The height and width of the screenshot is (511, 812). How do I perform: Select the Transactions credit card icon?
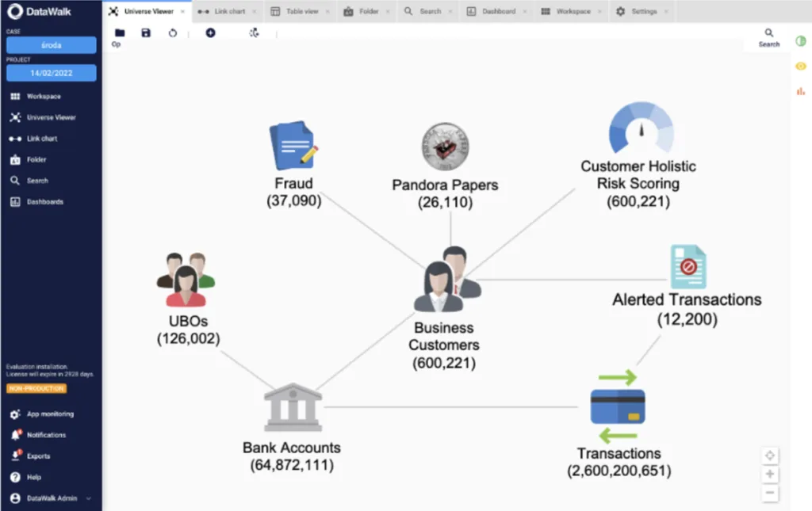click(x=618, y=406)
